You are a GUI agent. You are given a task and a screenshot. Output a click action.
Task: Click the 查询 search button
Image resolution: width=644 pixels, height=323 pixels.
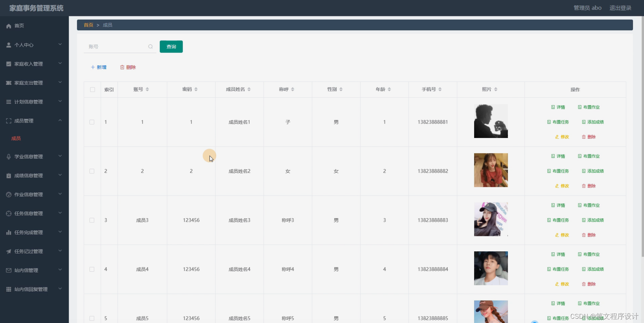point(171,47)
